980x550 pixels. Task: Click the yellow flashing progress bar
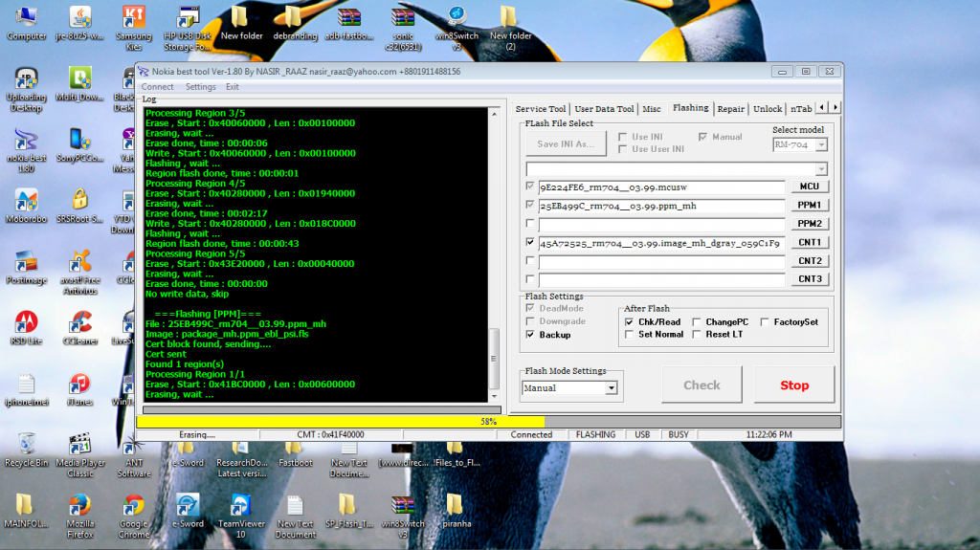click(340, 421)
